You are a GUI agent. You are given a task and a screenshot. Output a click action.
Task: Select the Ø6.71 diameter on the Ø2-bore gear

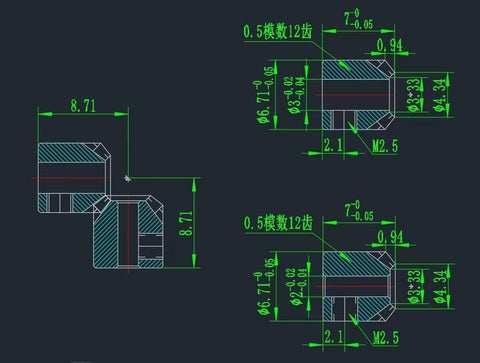[265, 286]
